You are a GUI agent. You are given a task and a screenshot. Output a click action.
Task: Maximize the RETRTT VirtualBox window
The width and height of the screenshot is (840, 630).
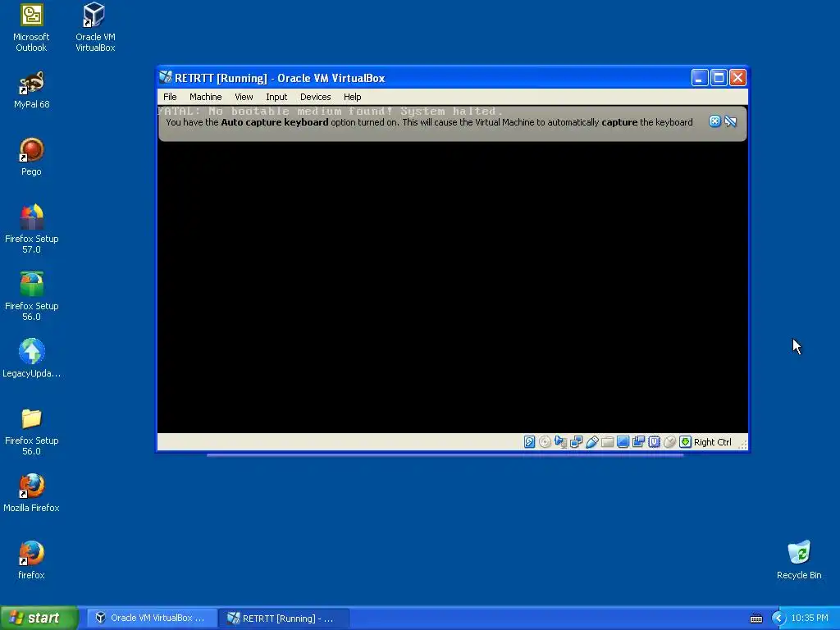pos(719,78)
